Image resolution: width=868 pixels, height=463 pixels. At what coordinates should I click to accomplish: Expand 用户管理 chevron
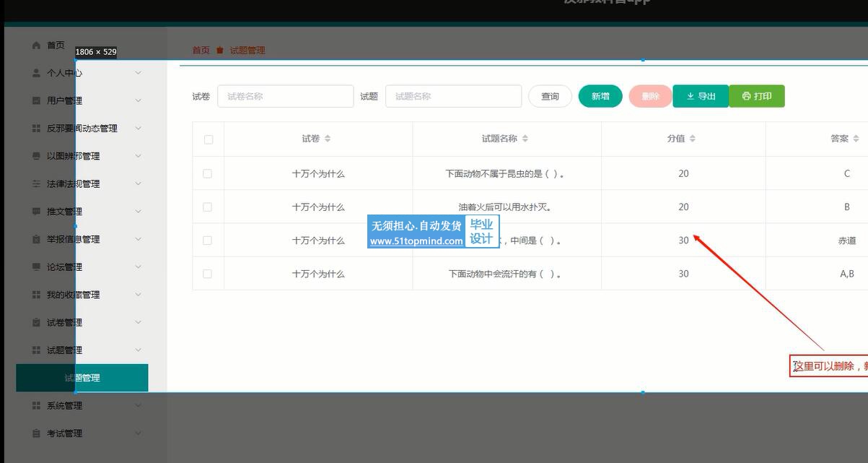click(x=138, y=100)
